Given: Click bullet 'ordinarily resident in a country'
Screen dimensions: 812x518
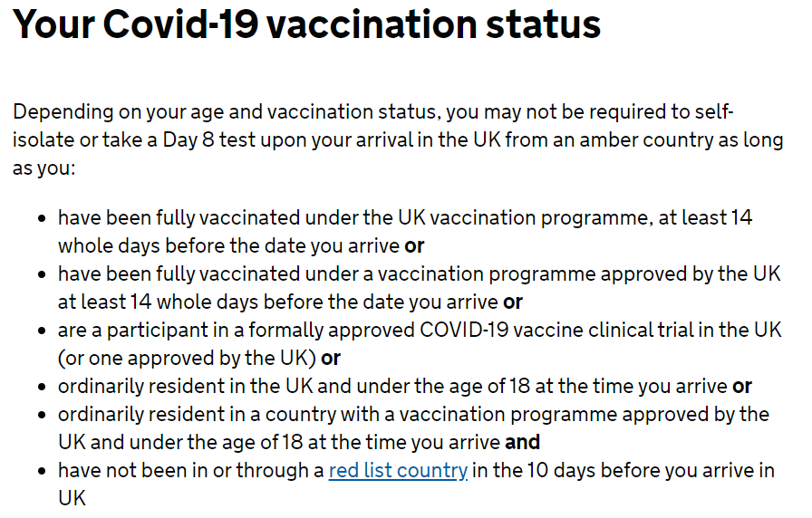Looking at the screenshot, I should pos(414,428).
